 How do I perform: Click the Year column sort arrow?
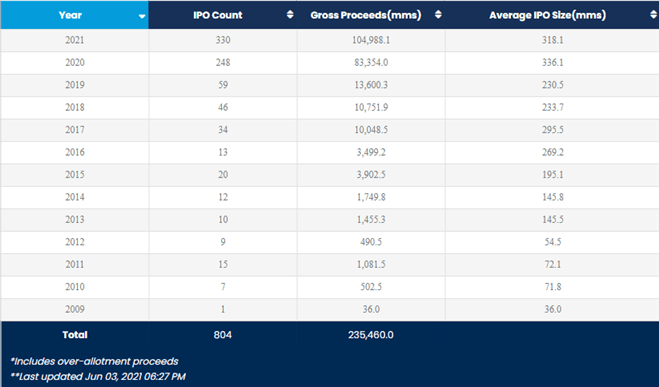pos(142,16)
